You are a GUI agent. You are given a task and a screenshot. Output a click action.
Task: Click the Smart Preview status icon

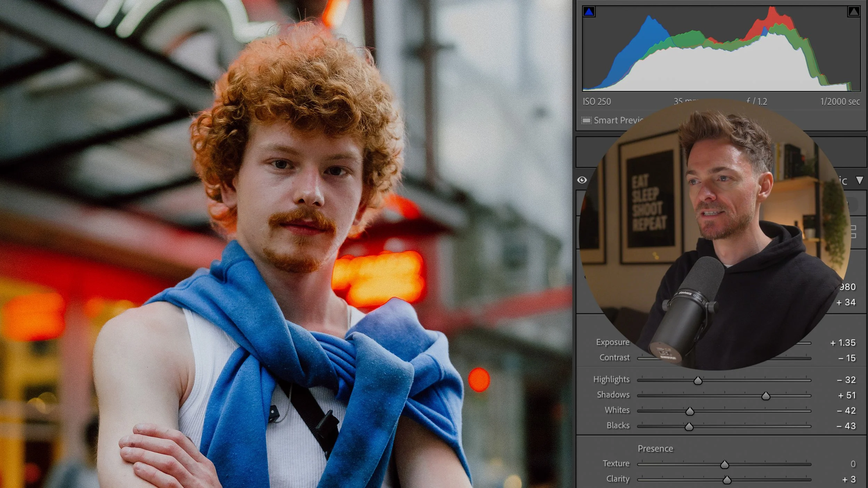pos(587,121)
